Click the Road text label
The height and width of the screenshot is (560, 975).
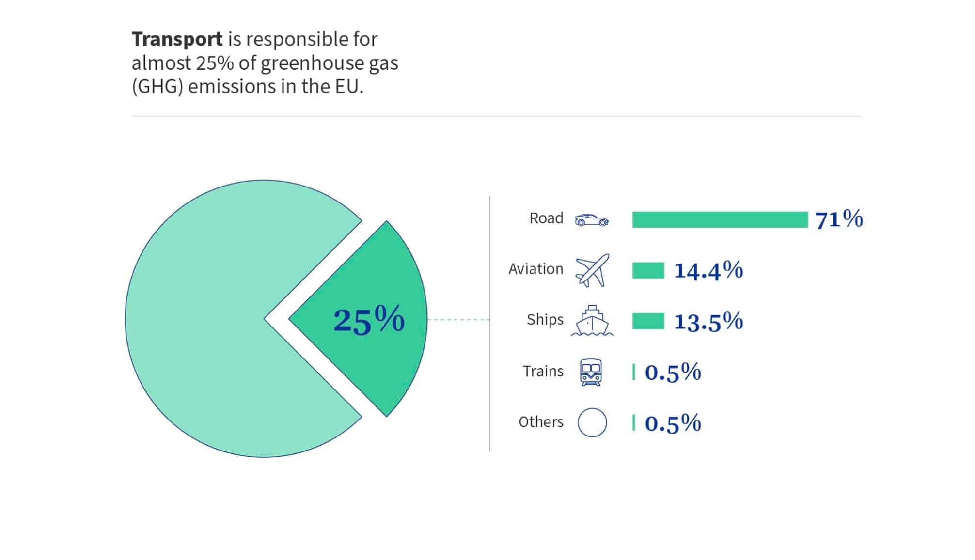pyautogui.click(x=546, y=218)
